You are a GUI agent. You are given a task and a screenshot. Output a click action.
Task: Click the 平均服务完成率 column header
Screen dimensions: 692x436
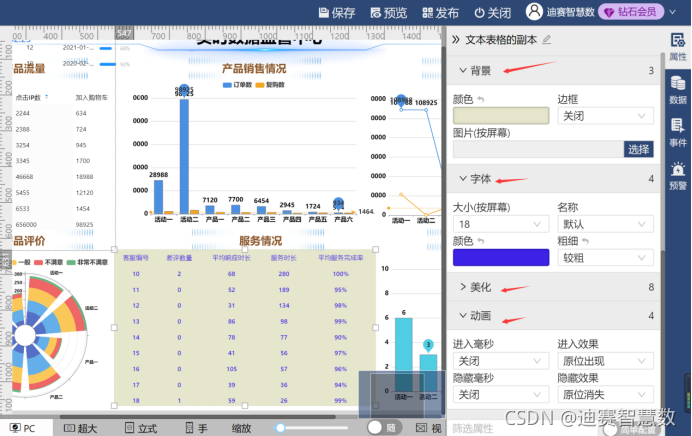tap(341, 258)
